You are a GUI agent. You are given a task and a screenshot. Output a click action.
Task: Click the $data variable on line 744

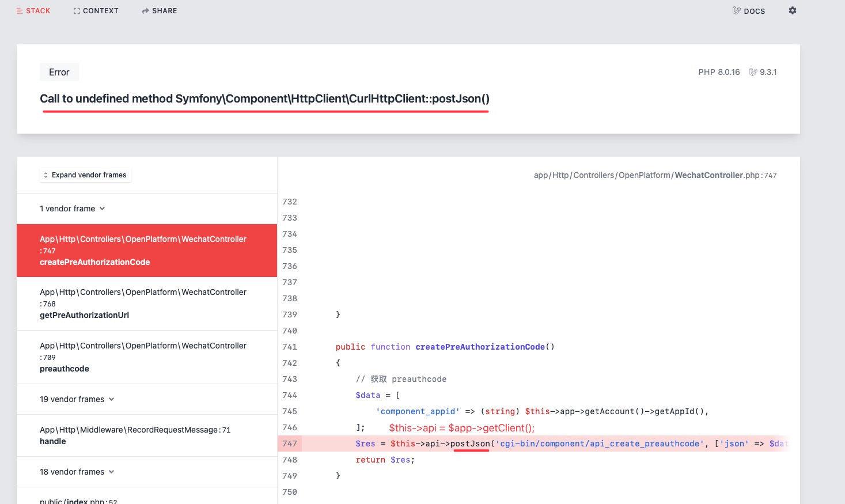[x=367, y=395]
